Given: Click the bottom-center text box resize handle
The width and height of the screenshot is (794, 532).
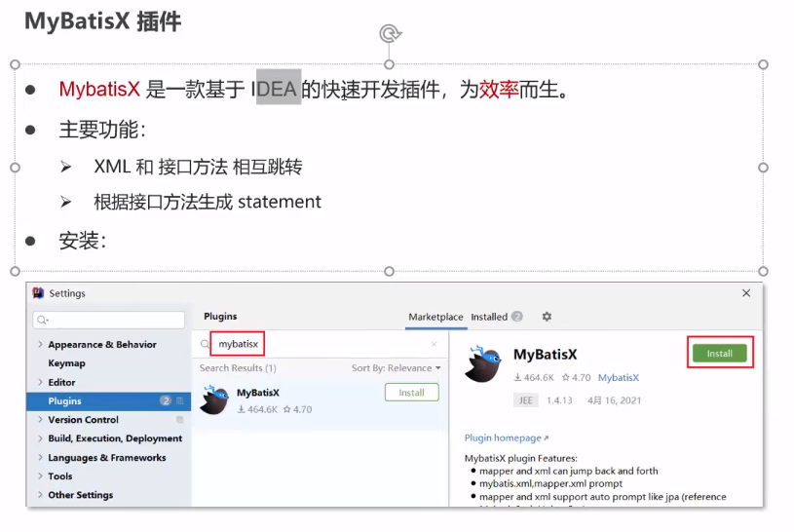Looking at the screenshot, I should pos(389,271).
